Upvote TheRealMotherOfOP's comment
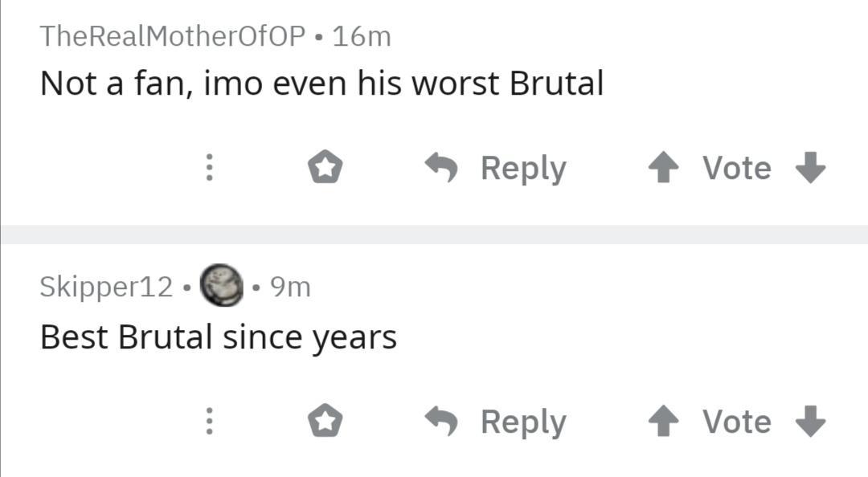 664,167
